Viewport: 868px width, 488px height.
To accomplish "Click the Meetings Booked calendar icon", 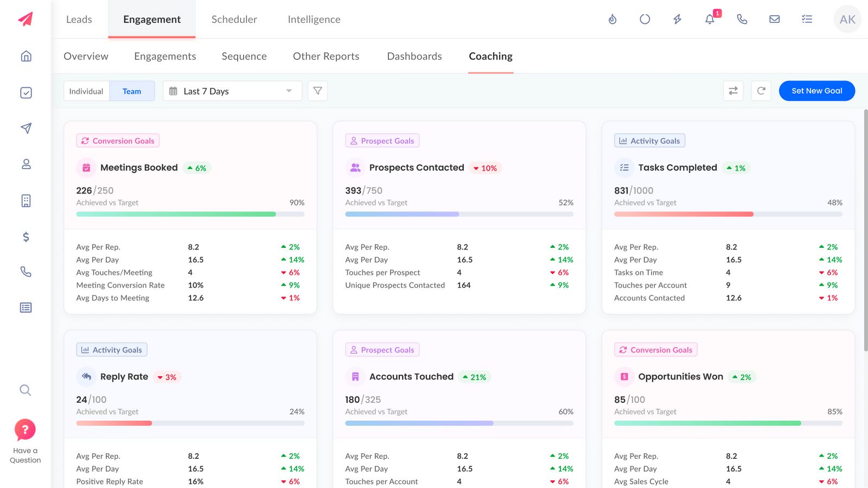I will tap(86, 168).
